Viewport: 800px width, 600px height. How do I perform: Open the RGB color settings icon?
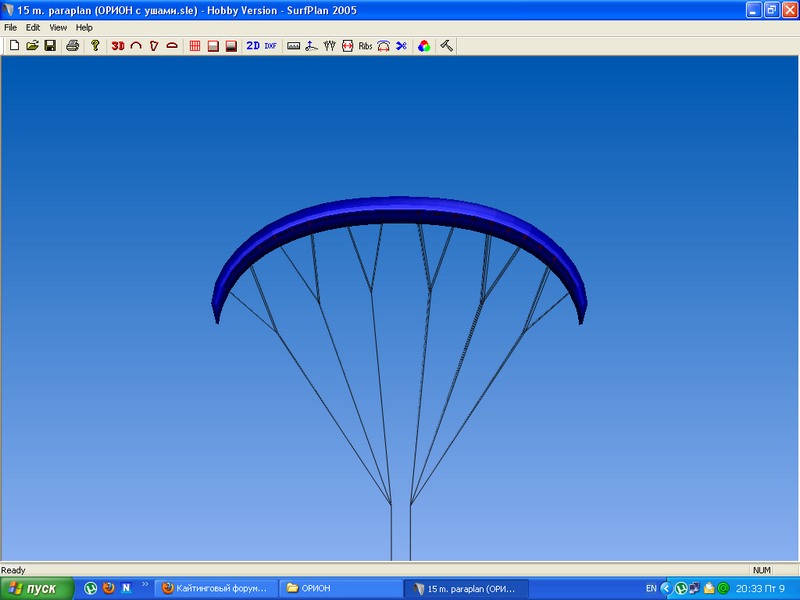click(x=424, y=46)
